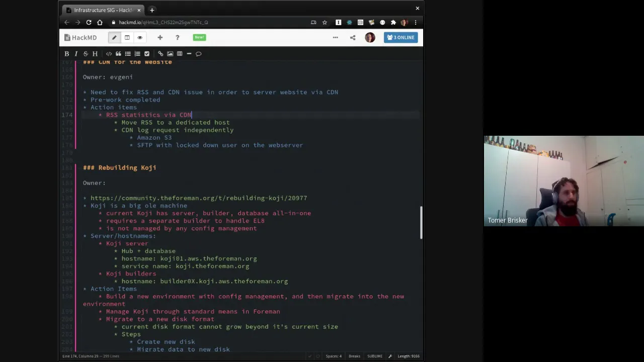The image size is (644, 362).
Task: Insert a numbered list
Action: pos(137,54)
